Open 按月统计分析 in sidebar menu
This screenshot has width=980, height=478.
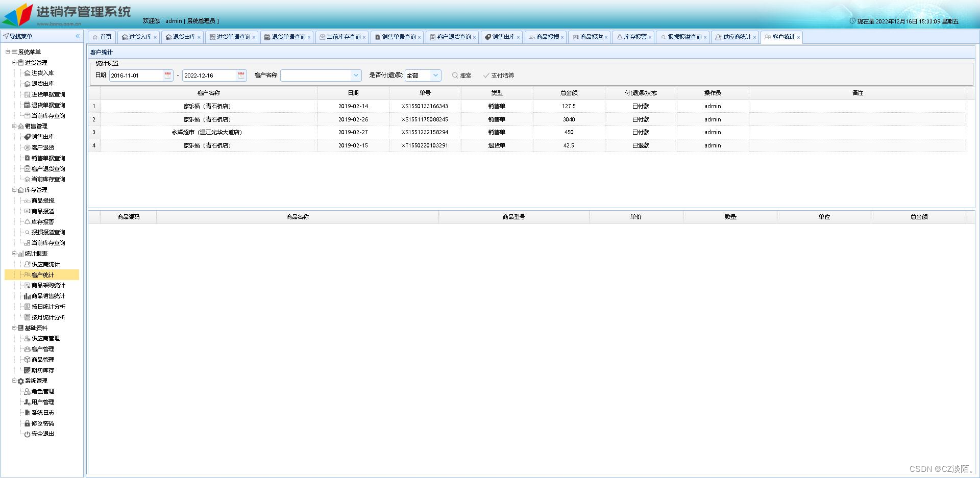point(48,317)
